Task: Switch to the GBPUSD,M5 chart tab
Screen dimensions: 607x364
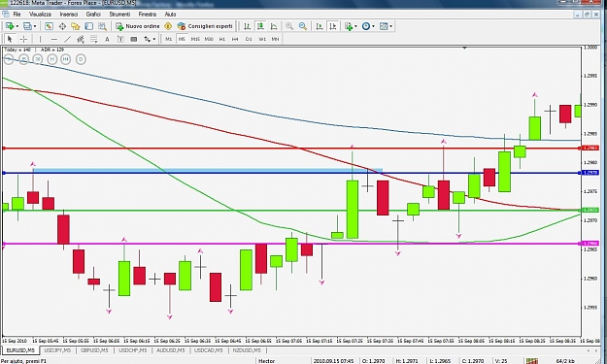Action: tap(94, 350)
